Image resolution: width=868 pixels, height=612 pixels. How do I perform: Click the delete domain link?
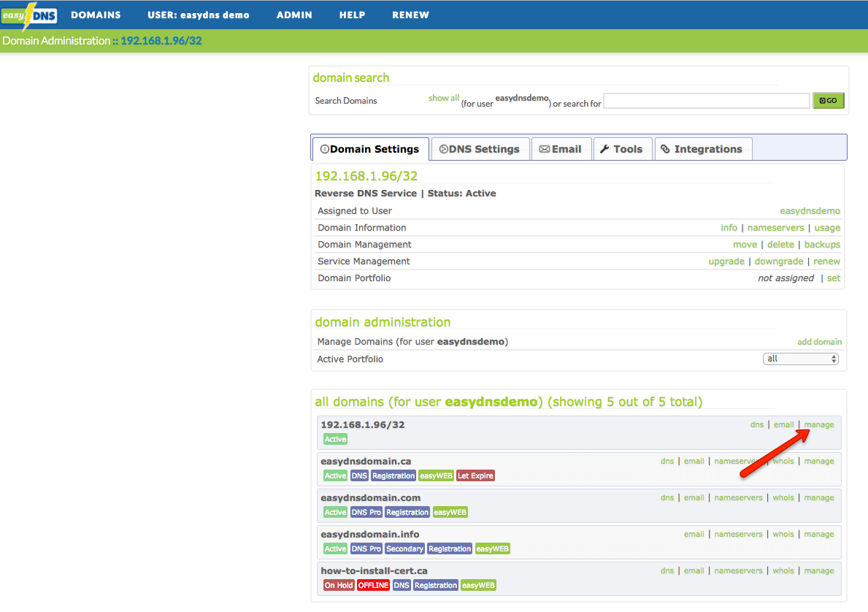(x=780, y=244)
